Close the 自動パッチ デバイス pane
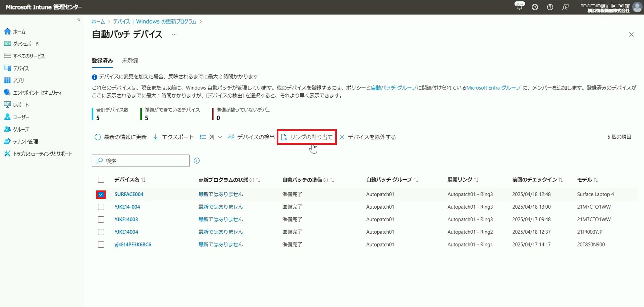 631,35
